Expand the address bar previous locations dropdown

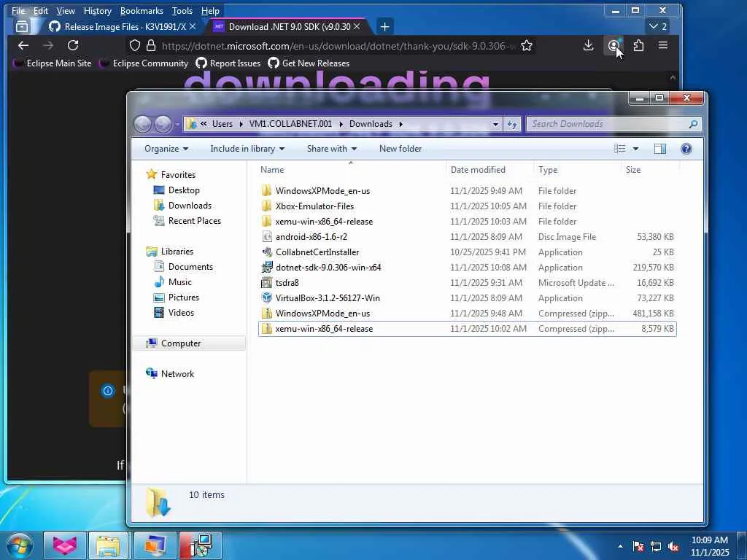[x=495, y=124]
